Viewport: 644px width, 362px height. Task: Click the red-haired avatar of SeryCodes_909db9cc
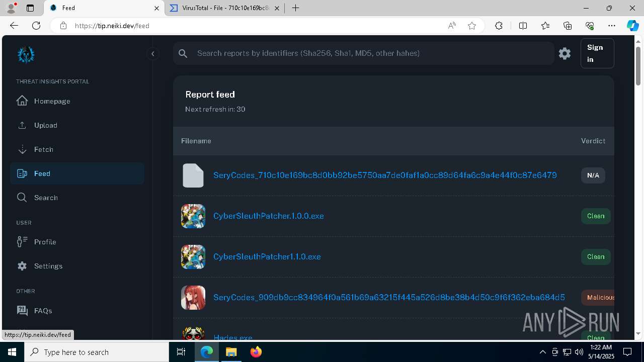[x=193, y=298]
